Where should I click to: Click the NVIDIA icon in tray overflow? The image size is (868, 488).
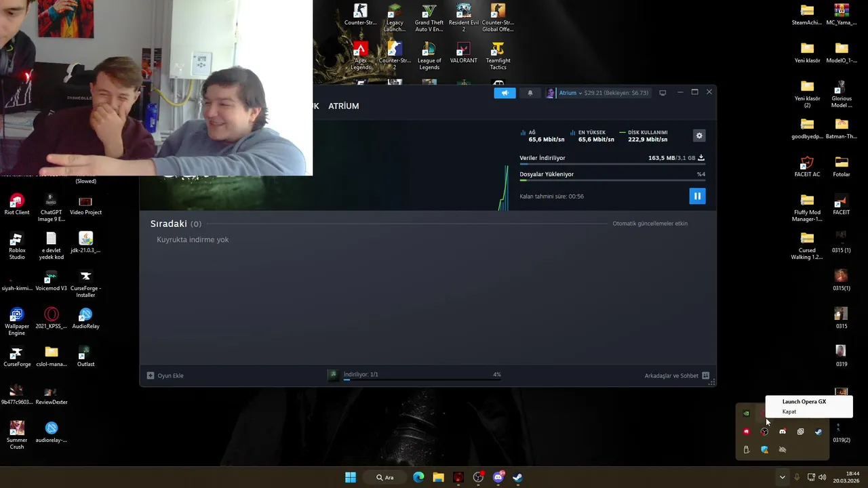click(x=746, y=413)
